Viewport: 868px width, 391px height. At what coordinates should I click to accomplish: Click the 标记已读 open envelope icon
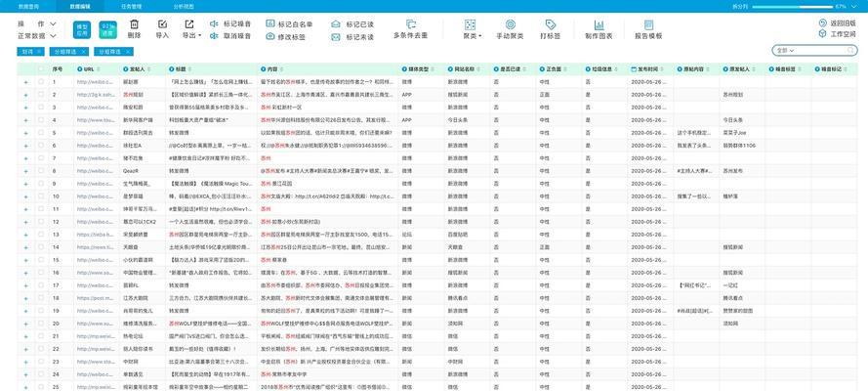336,24
